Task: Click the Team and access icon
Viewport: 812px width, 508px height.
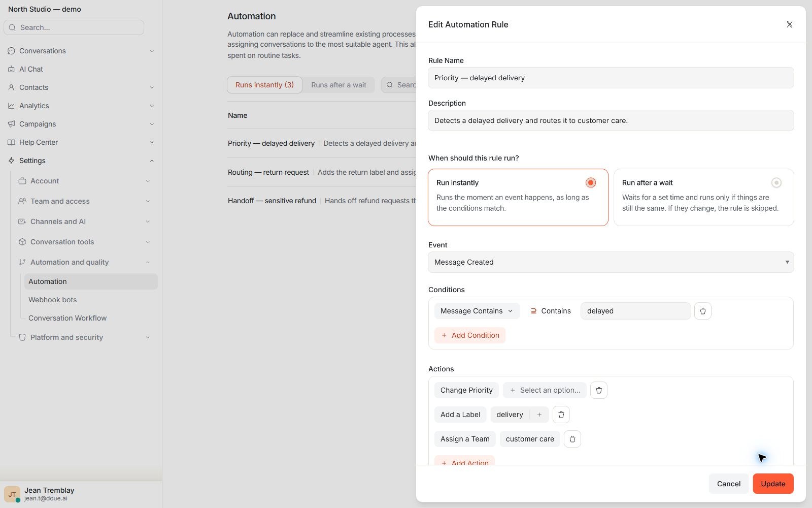Action: [x=22, y=201]
